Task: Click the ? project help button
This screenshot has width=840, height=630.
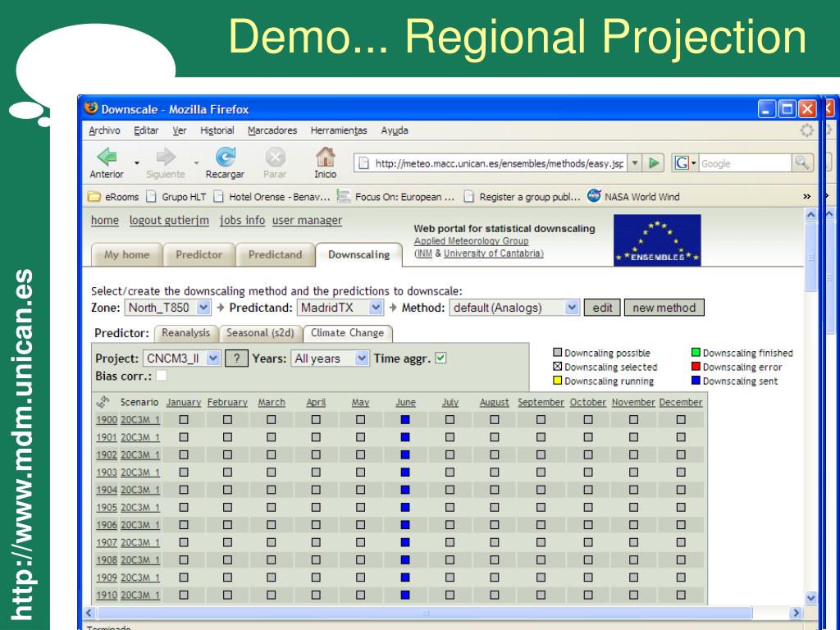Action: point(236,358)
